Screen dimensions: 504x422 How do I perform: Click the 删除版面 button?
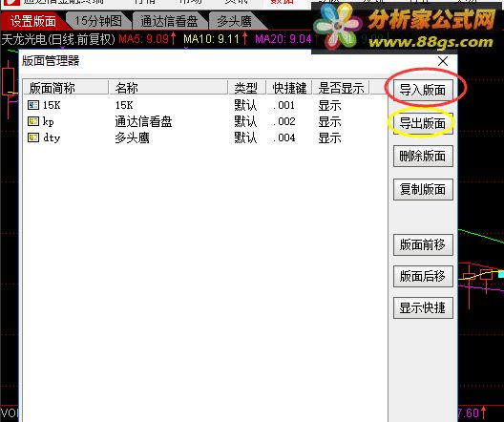click(x=423, y=157)
